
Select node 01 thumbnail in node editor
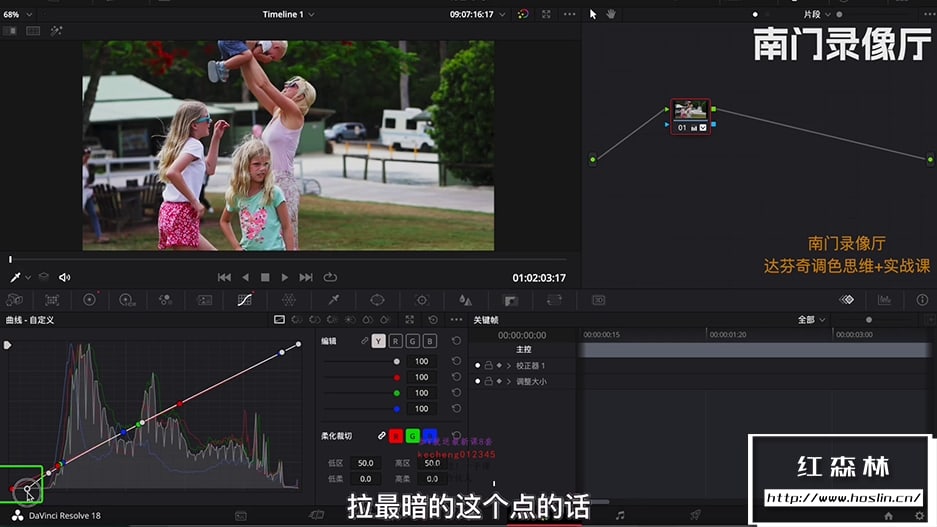click(690, 111)
